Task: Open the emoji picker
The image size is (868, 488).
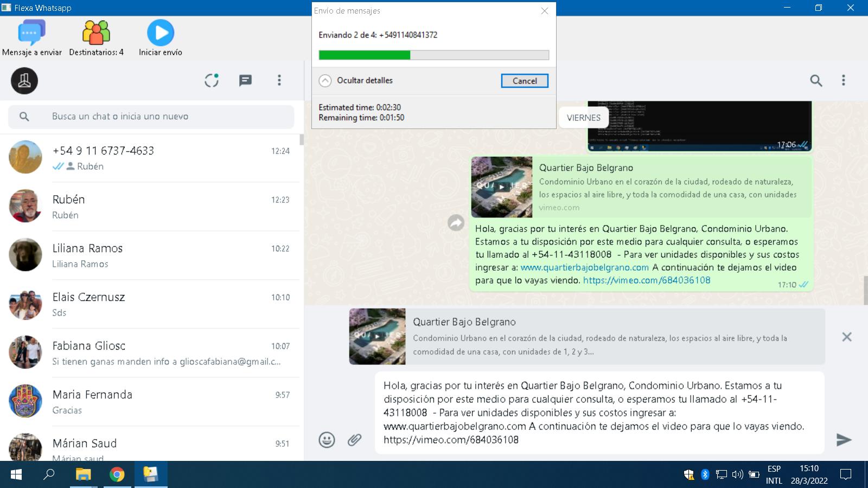Action: pos(327,440)
